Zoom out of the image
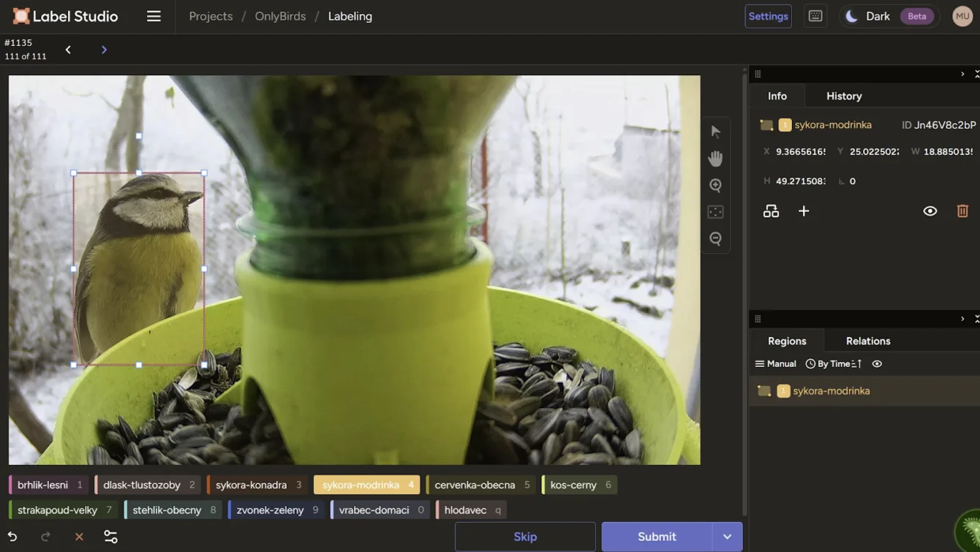The height and width of the screenshot is (552, 980). (715, 239)
